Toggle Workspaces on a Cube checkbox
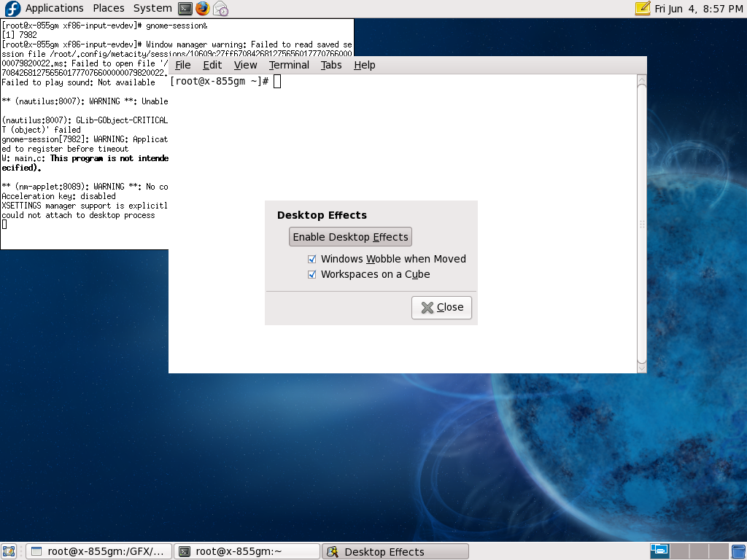Screen dimensions: 747x560 coord(312,275)
